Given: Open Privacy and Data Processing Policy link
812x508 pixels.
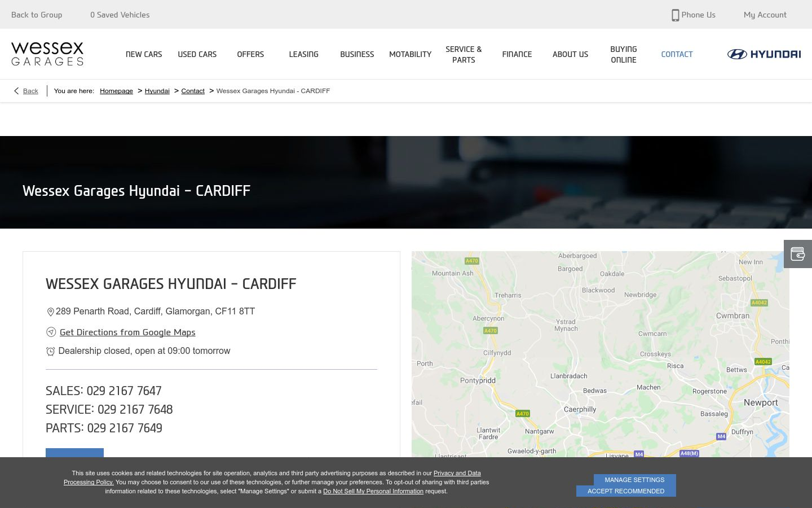Looking at the screenshot, I should (272, 478).
